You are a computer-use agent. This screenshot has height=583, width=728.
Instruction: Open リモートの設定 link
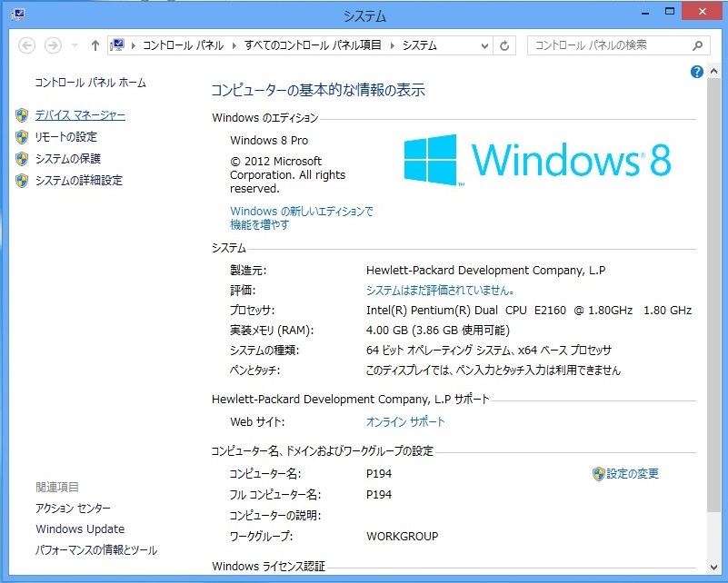pos(66,137)
